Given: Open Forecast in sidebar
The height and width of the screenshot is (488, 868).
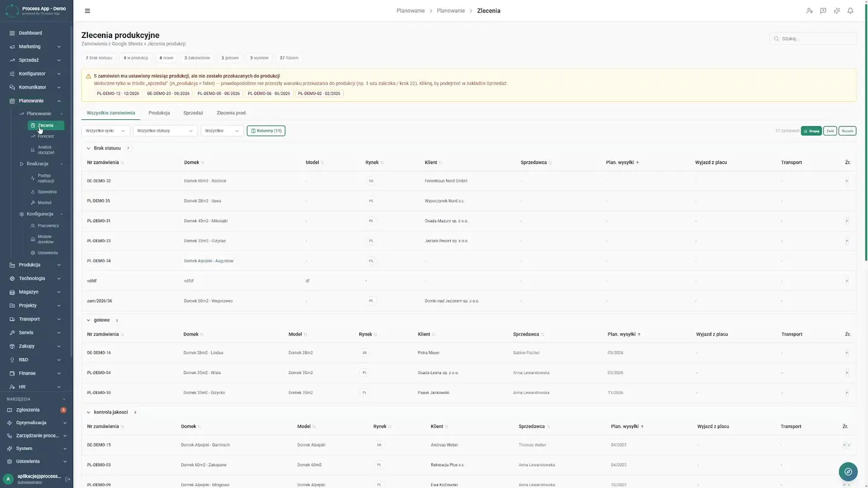Looking at the screenshot, I should [x=46, y=136].
